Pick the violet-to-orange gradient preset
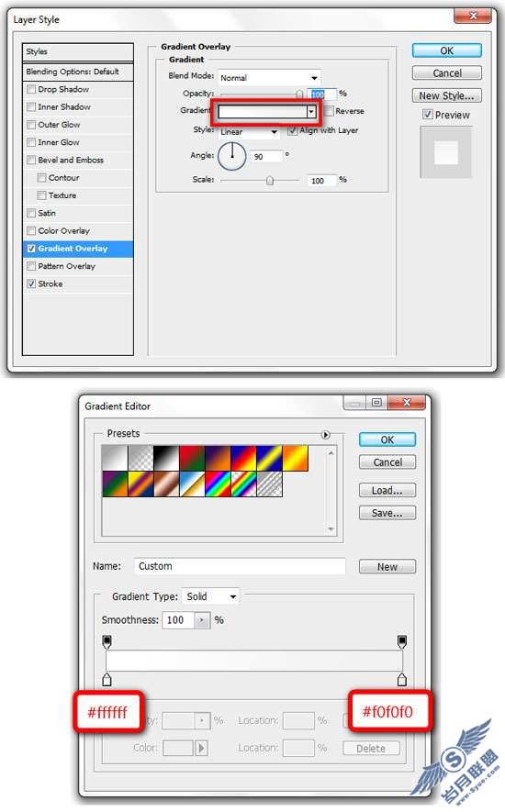 (218, 459)
